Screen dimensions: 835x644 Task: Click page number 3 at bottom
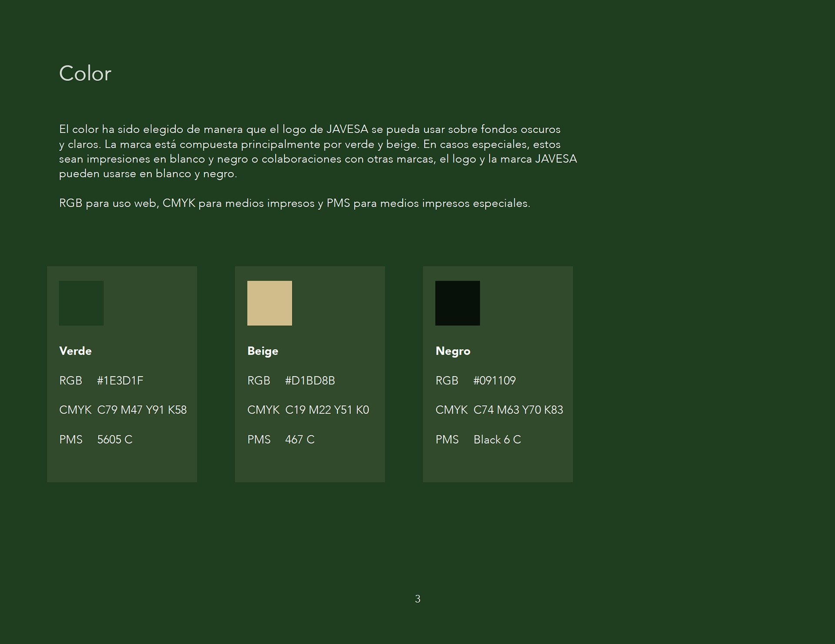coord(417,599)
